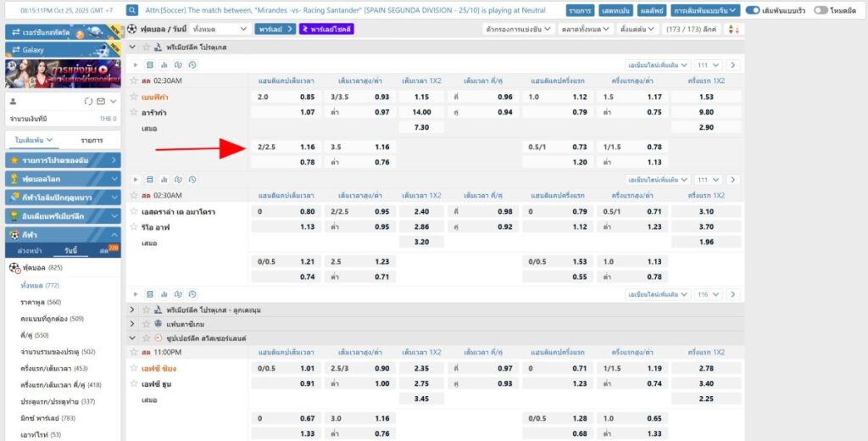Toggle the เดิมพันแบบเร็ว quick bet switch
The image size is (868, 441).
coord(753,11)
